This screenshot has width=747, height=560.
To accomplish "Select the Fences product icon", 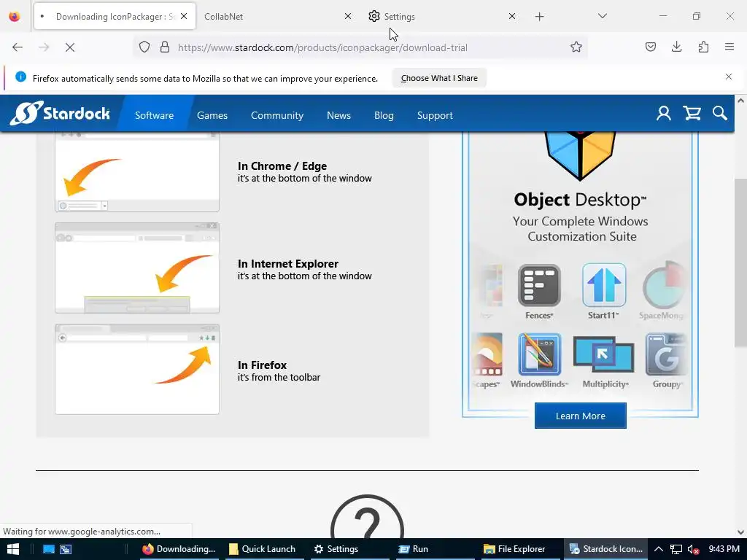I will pyautogui.click(x=539, y=285).
